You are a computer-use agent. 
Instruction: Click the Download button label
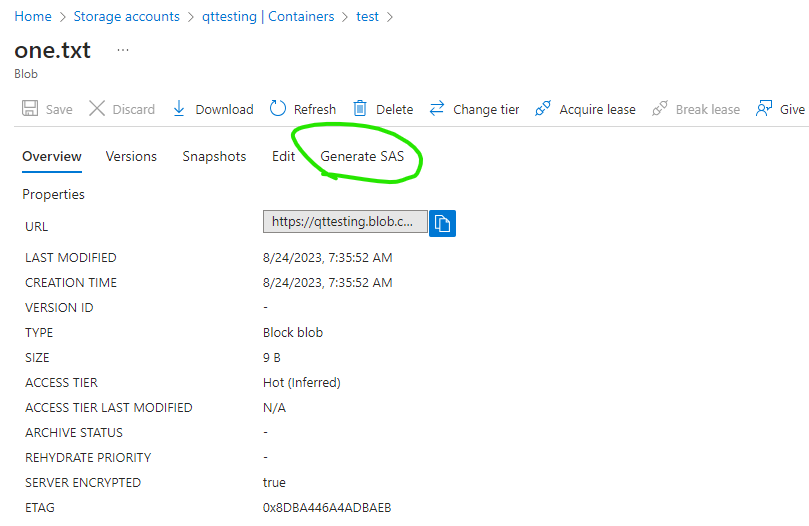224,109
